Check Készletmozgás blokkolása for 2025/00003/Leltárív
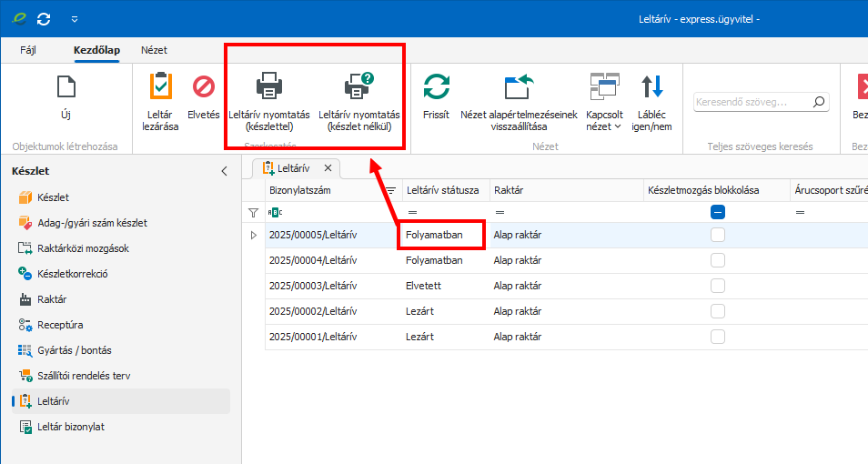The height and width of the screenshot is (464, 868). 718,286
